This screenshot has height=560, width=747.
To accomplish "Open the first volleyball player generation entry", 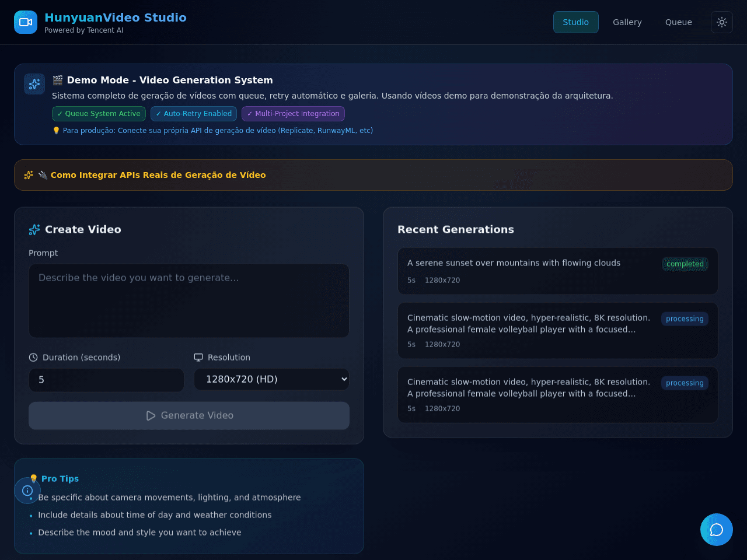I will [x=558, y=331].
